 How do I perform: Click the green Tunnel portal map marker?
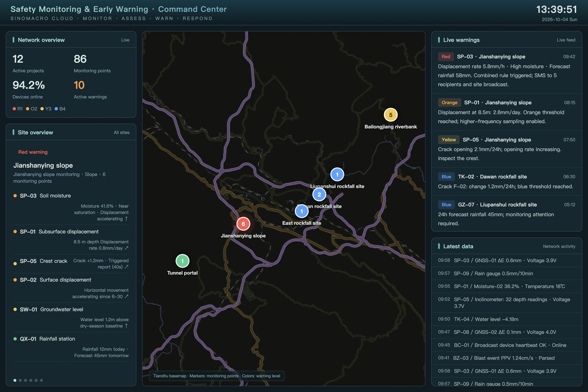(x=182, y=261)
